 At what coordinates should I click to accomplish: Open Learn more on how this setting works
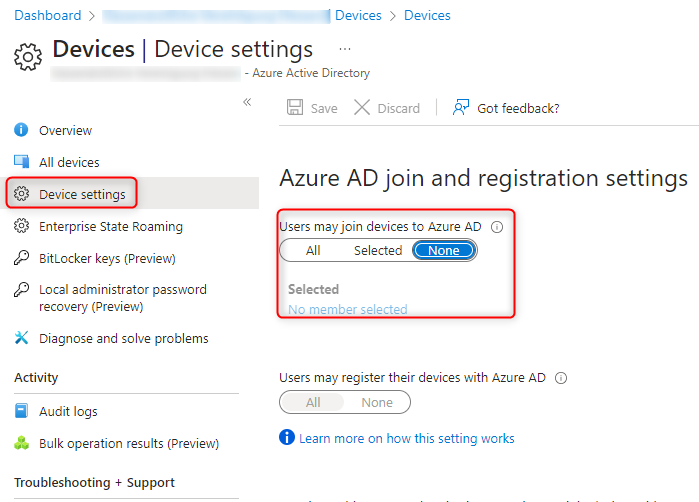pos(407,438)
